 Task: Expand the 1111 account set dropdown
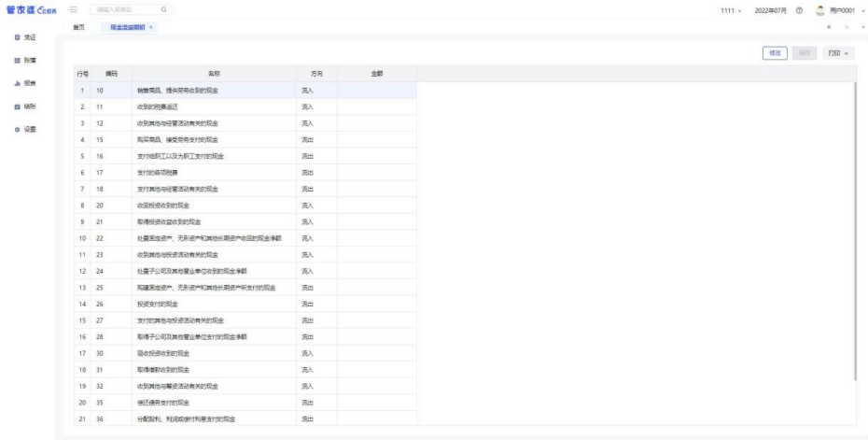(x=738, y=10)
